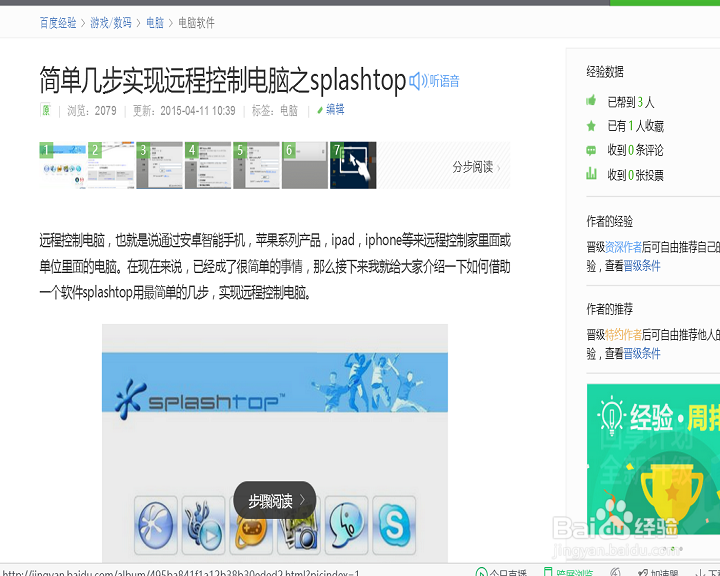The image size is (720, 576).
Task: Click 收到 0 条评论 text
Action: [636, 150]
